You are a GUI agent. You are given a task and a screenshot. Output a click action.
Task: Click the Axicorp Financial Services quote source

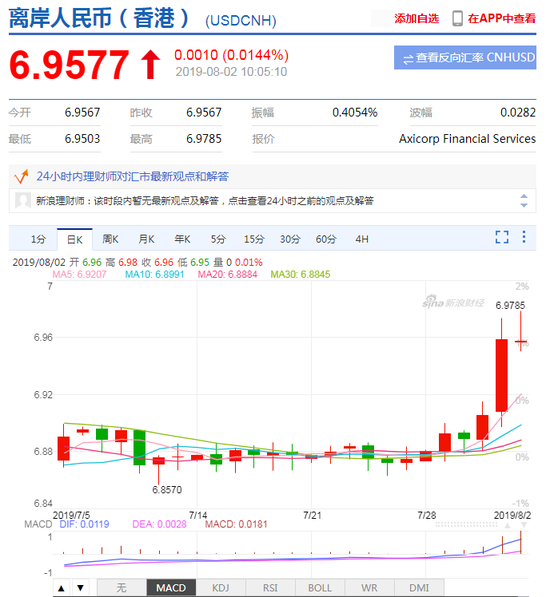tap(467, 139)
